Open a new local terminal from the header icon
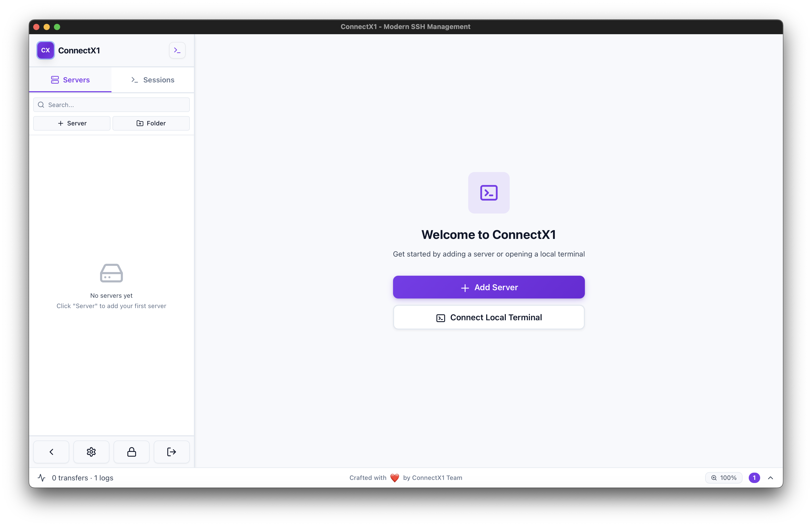This screenshot has height=526, width=812. (177, 50)
